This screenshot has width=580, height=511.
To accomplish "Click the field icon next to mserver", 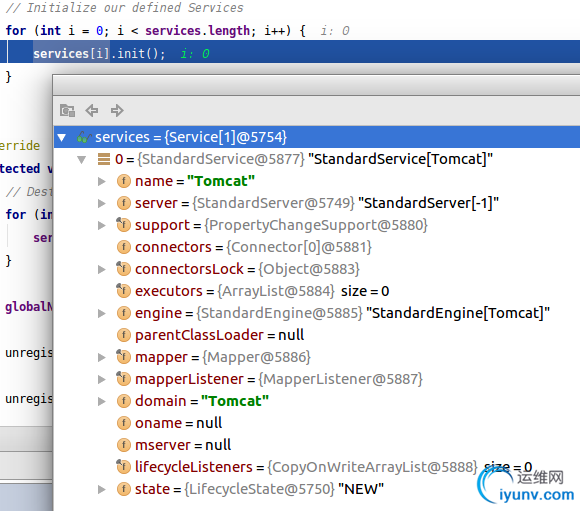I will click(x=124, y=445).
